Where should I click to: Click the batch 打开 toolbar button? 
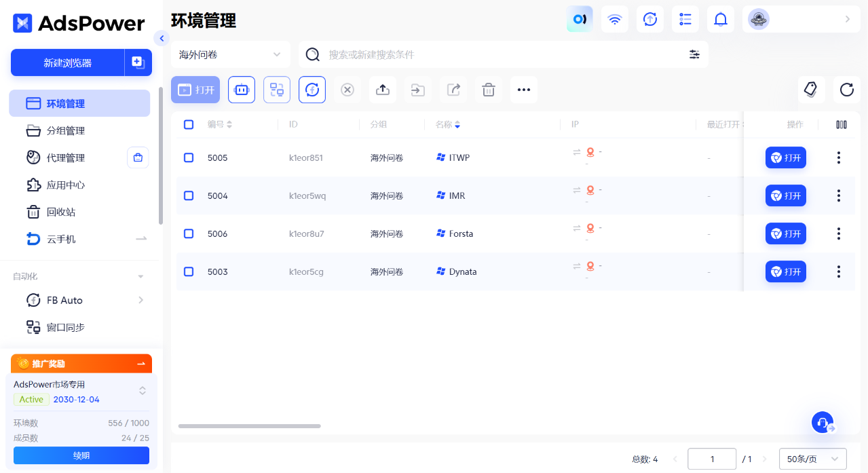195,90
